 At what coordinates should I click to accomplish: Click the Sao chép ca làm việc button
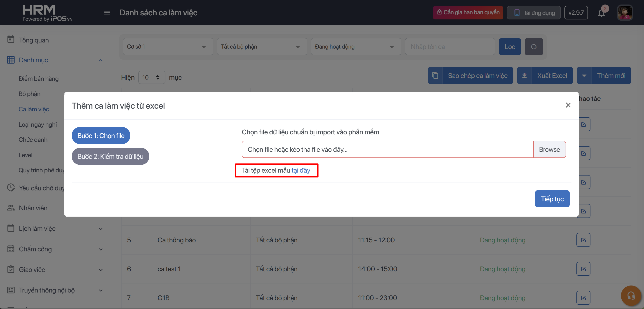point(470,75)
